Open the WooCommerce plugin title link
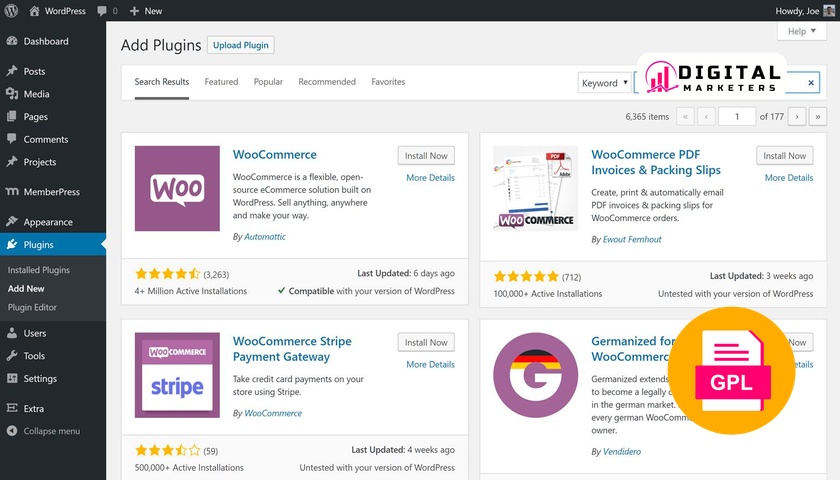Image resolution: width=840 pixels, height=480 pixels. (275, 154)
